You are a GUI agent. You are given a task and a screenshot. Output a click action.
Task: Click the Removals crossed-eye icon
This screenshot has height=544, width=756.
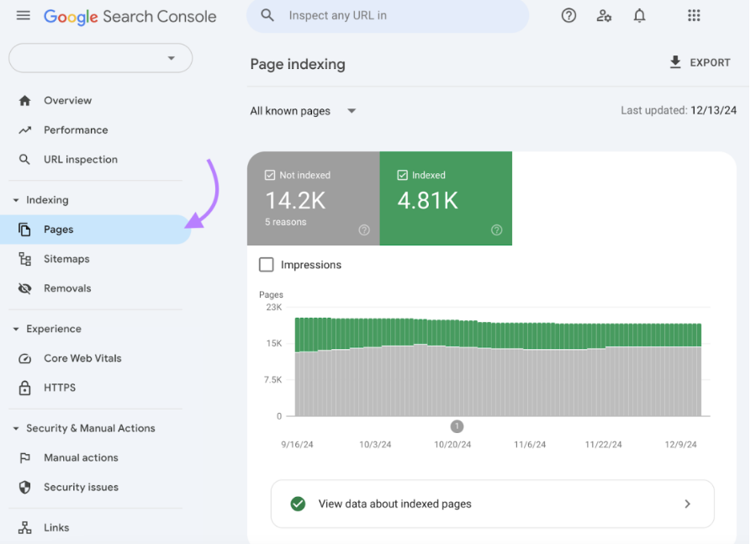[x=24, y=288]
